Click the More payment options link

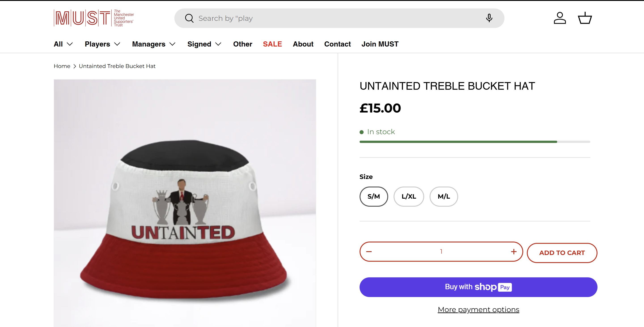tap(478, 310)
